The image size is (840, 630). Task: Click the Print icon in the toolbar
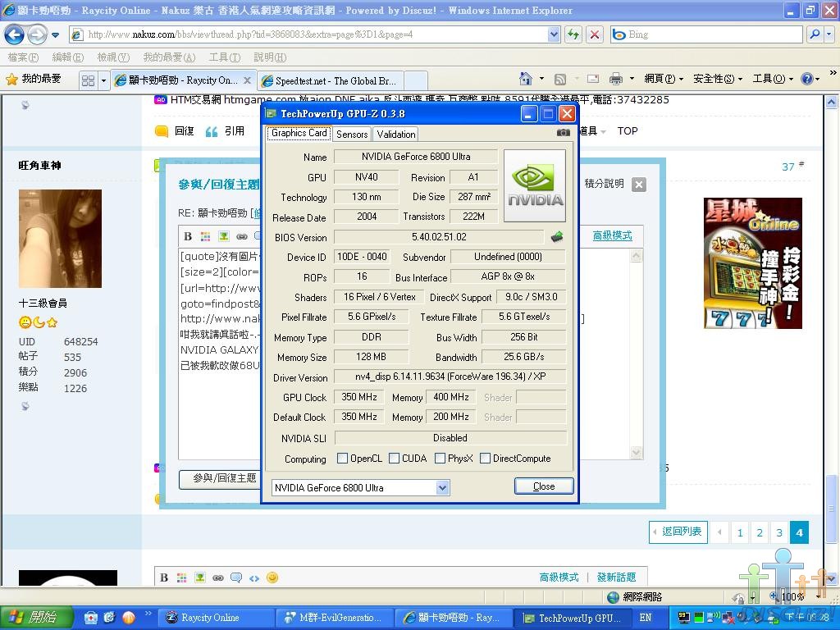[x=616, y=80]
